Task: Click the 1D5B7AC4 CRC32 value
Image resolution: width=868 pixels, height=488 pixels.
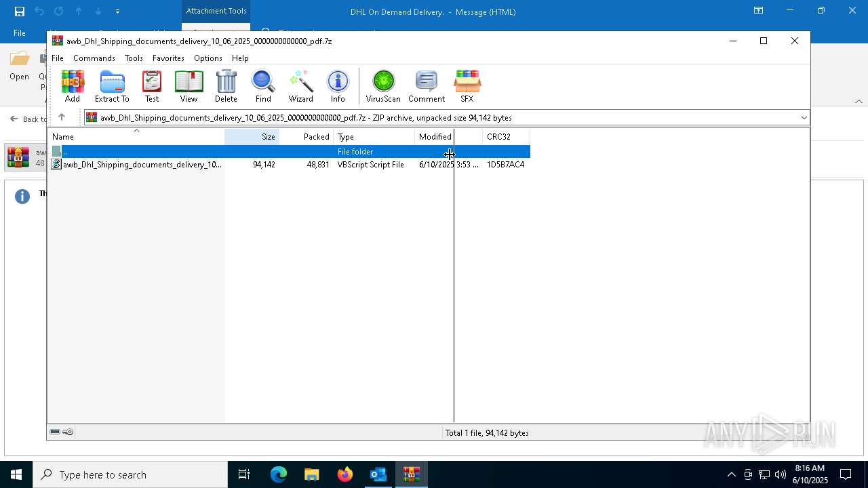Action: pyautogui.click(x=505, y=165)
